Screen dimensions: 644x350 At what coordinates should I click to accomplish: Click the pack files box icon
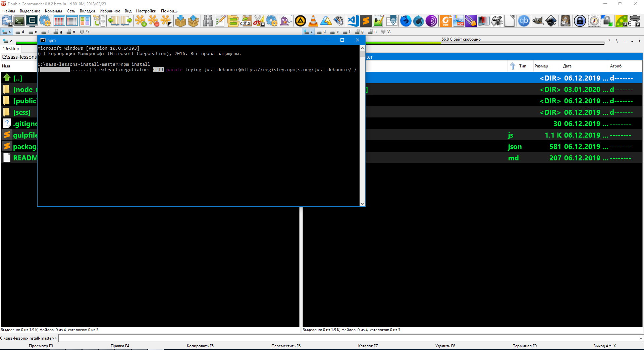[180, 21]
